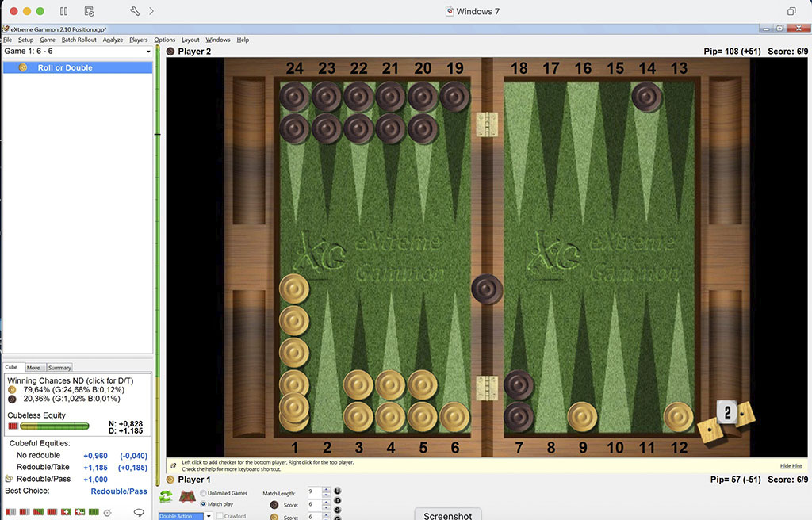This screenshot has width=812, height=520.
Task: Click the Cubeless Equity bar
Action: (55, 426)
